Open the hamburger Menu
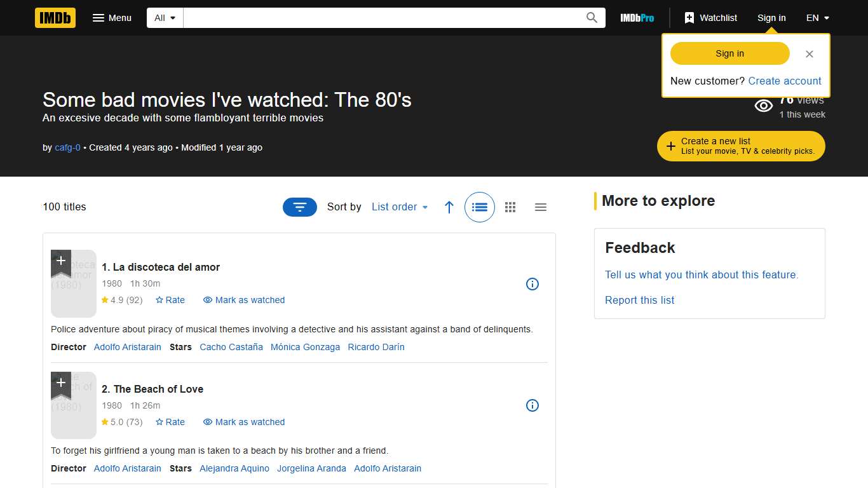868x488 pixels. click(x=112, y=17)
